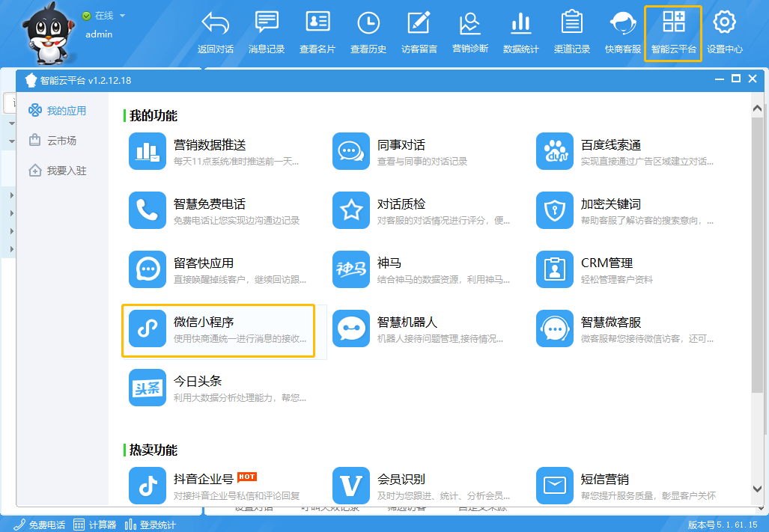The image size is (769, 532).
Task: Open 计算器 from the status bar
Action: pos(95,525)
